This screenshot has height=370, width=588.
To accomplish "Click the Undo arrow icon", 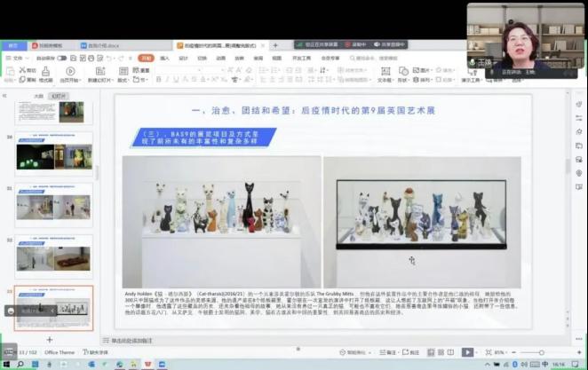I will click(109, 58).
